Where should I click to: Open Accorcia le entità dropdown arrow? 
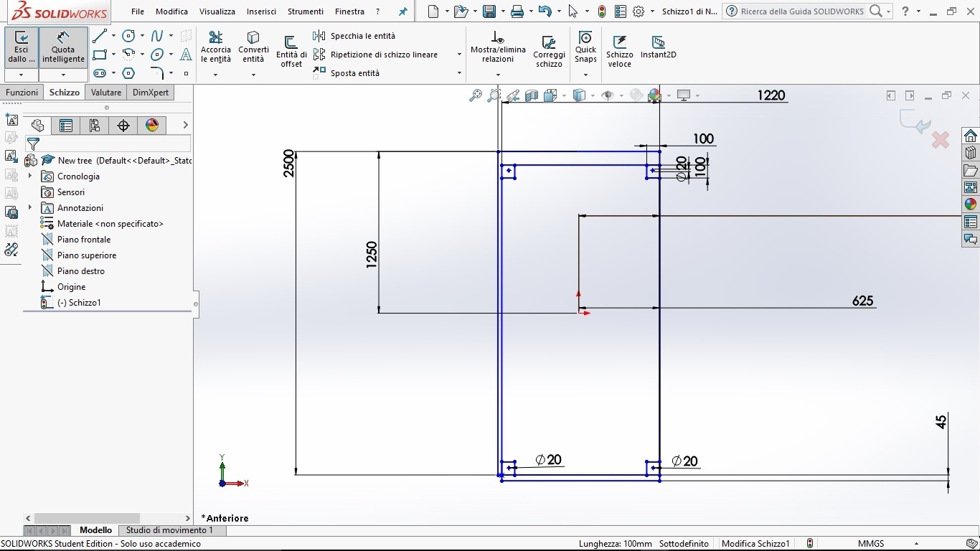point(215,75)
